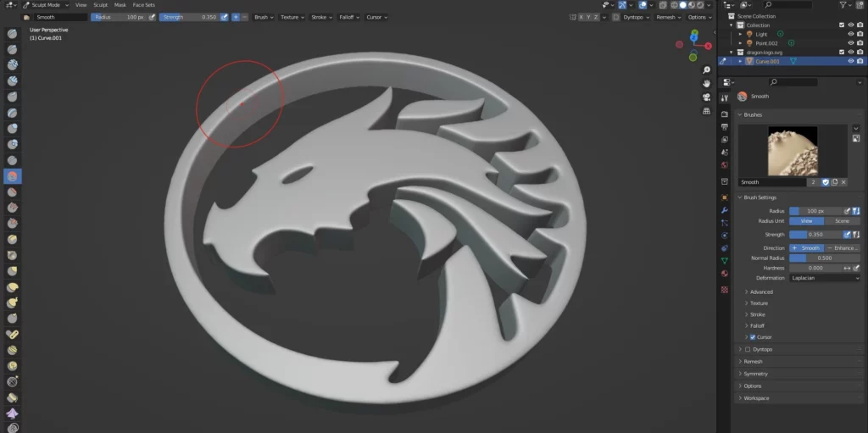Set brush Direction to Enhance
Image resolution: width=868 pixels, height=433 pixels.
click(x=843, y=248)
